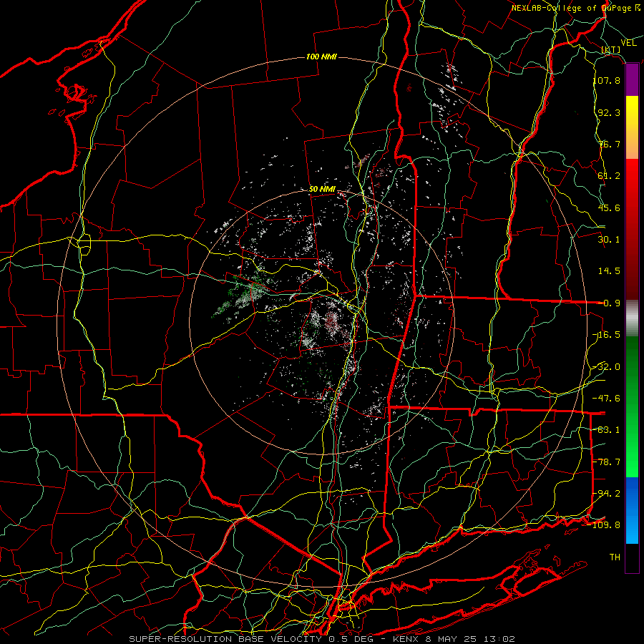Select the -109.8 velocity scale value

605,525
